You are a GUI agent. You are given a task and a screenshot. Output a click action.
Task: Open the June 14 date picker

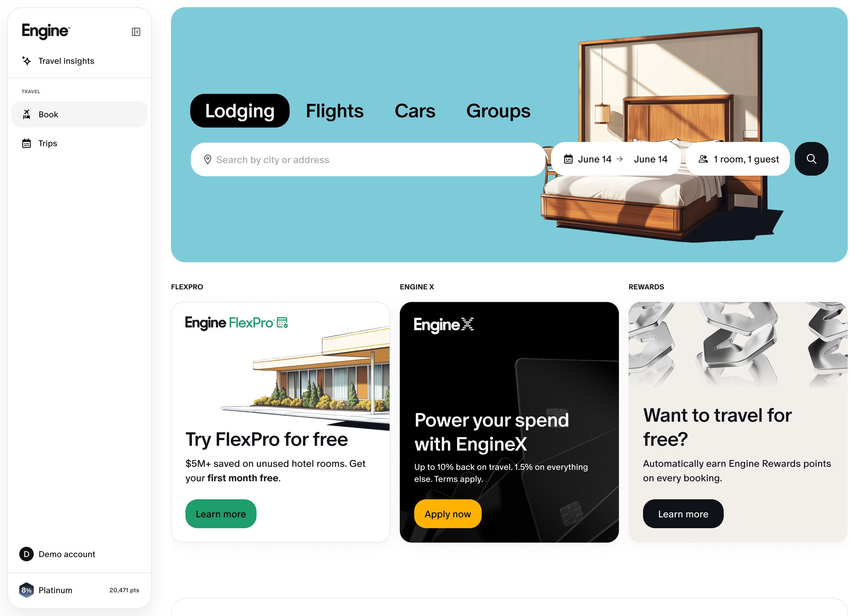[x=615, y=159]
